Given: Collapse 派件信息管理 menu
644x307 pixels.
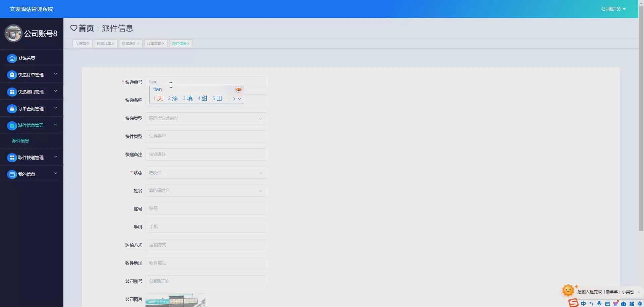Looking at the screenshot, I should point(56,125).
